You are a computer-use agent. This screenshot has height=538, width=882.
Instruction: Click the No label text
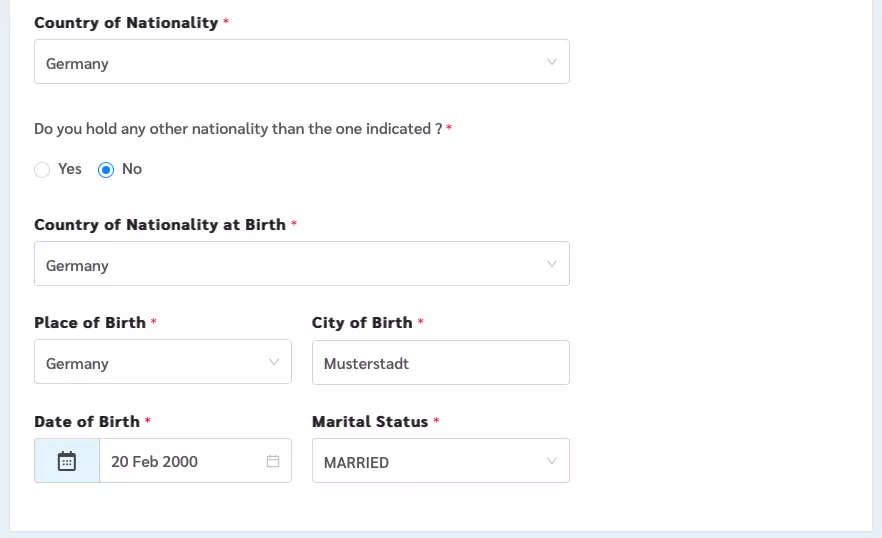(132, 169)
